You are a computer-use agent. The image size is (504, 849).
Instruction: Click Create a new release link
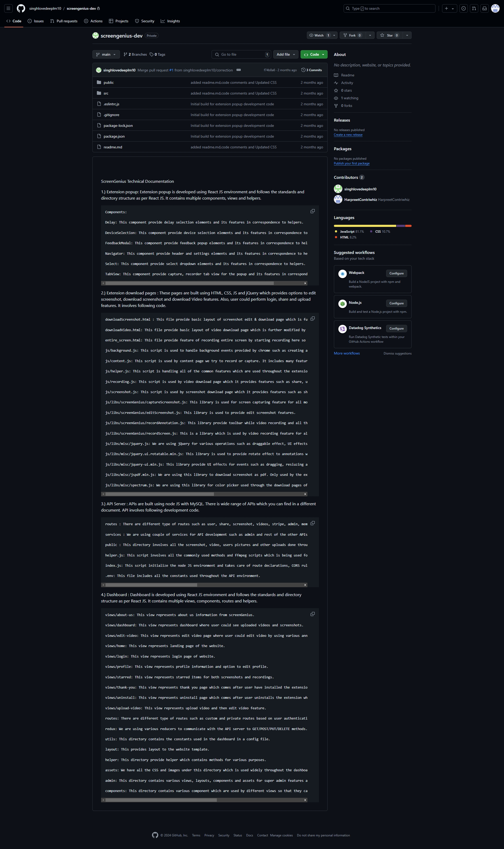pos(348,135)
